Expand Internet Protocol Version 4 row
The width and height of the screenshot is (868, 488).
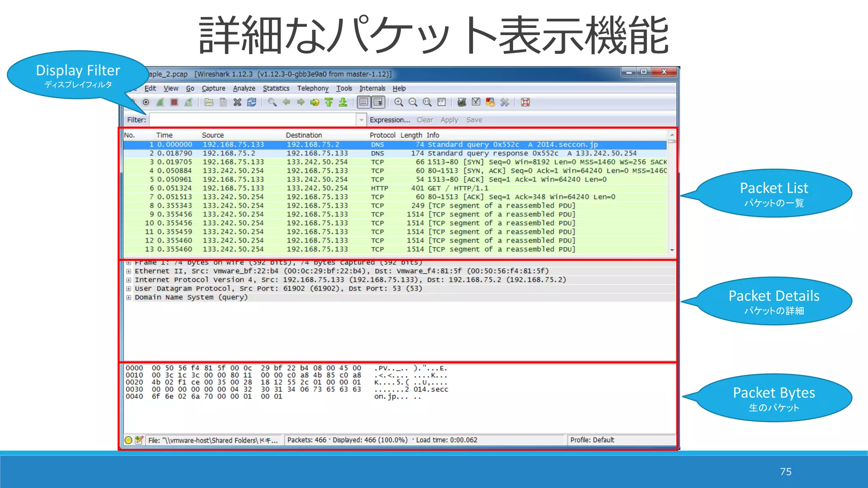pos(128,280)
